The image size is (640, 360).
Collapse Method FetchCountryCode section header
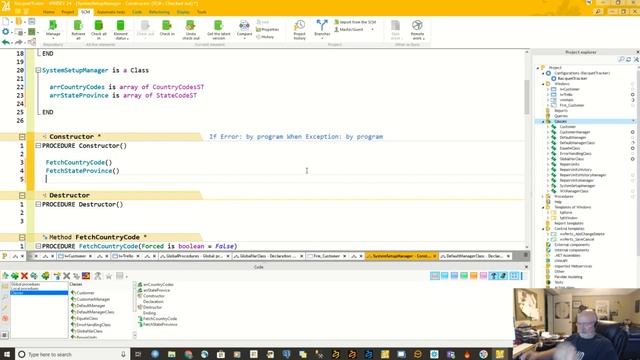22,237
